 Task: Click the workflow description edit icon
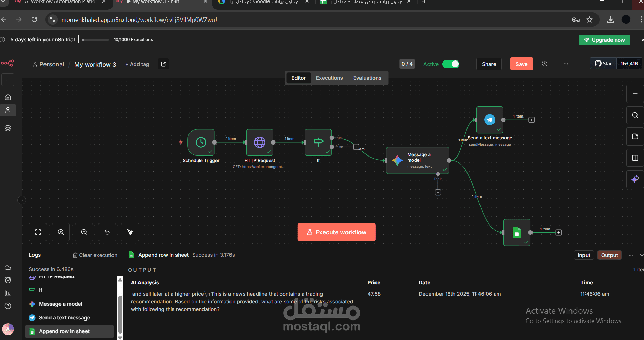(163, 64)
